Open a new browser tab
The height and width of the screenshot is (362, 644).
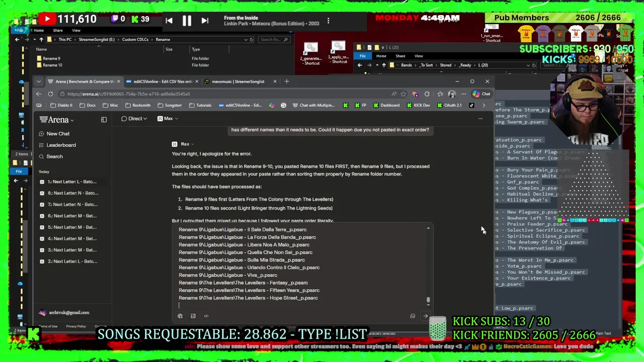point(287,81)
